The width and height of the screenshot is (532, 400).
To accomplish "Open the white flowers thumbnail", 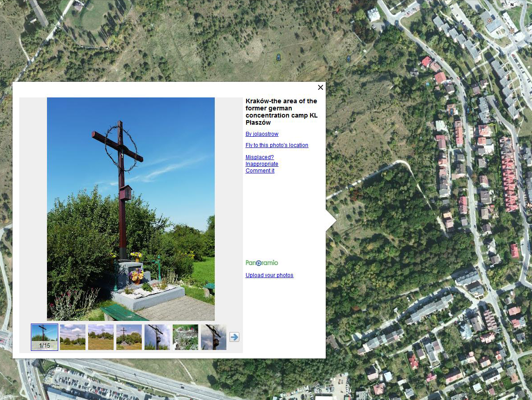I will pyautogui.click(x=185, y=337).
